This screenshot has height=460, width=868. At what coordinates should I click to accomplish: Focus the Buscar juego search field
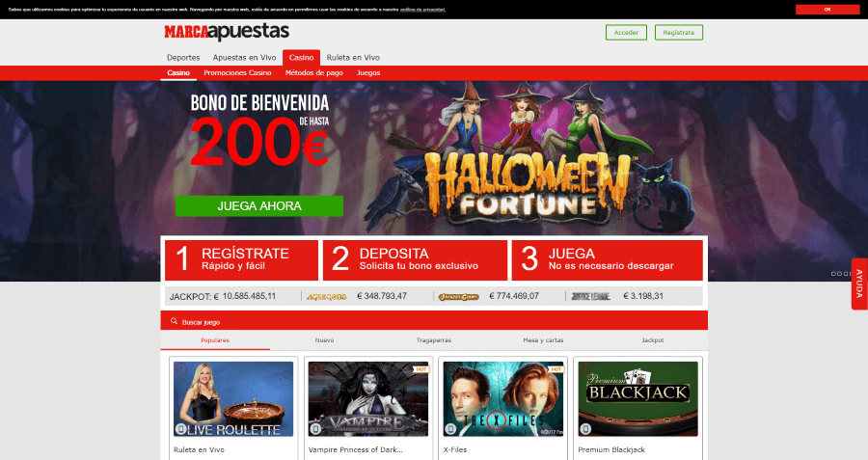(x=434, y=320)
